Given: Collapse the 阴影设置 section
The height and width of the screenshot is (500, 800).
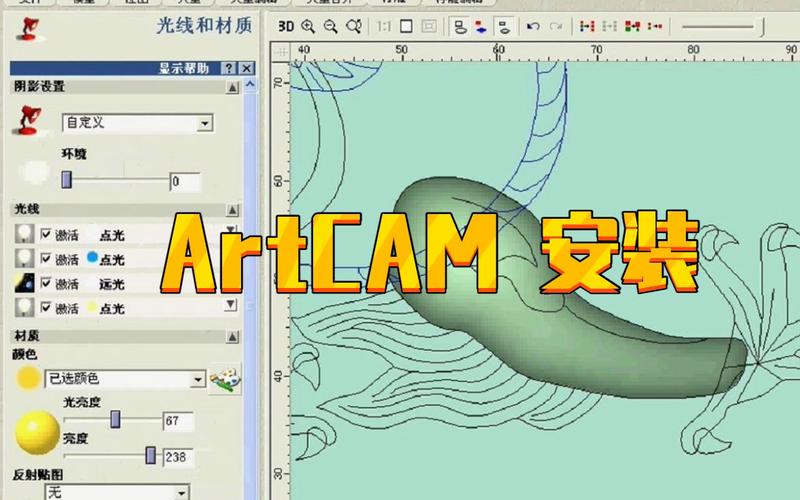Looking at the screenshot, I should click(x=233, y=87).
